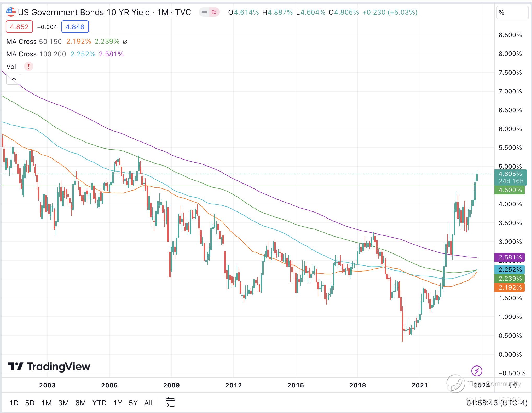Click the green 4.500% price line label
The image size is (532, 413).
click(x=510, y=190)
